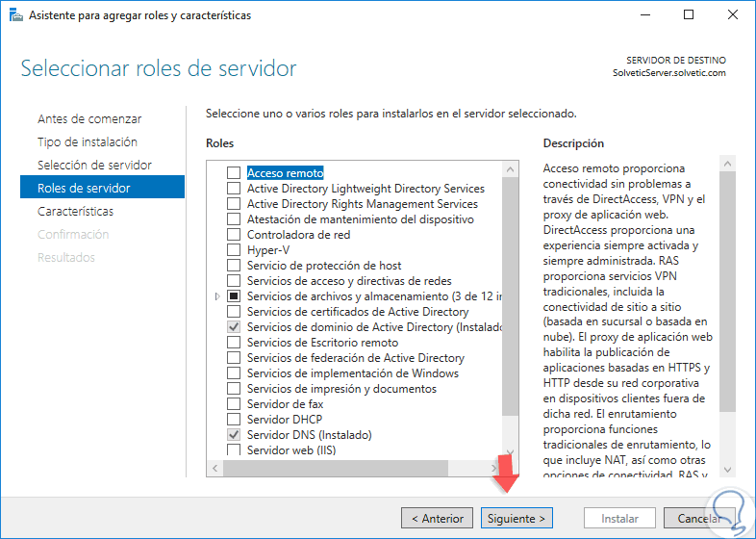The image size is (756, 539).
Task: Select the Roles de servidor step
Action: point(102,187)
